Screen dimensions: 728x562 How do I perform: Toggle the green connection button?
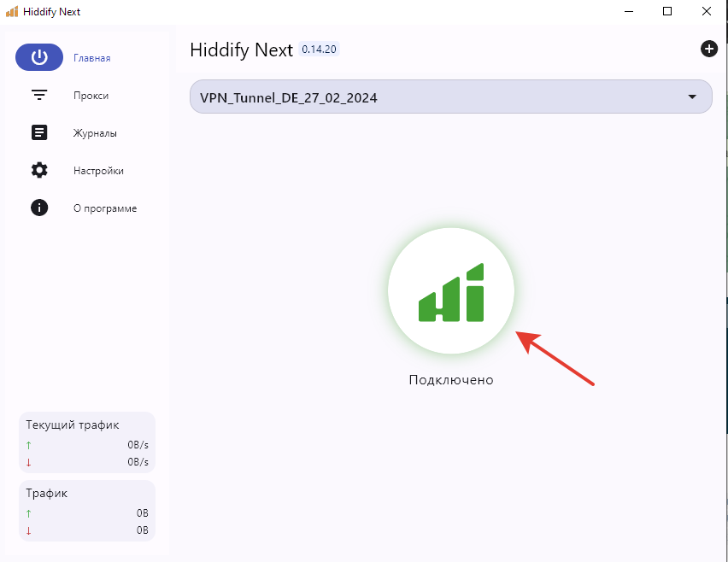[451, 291]
